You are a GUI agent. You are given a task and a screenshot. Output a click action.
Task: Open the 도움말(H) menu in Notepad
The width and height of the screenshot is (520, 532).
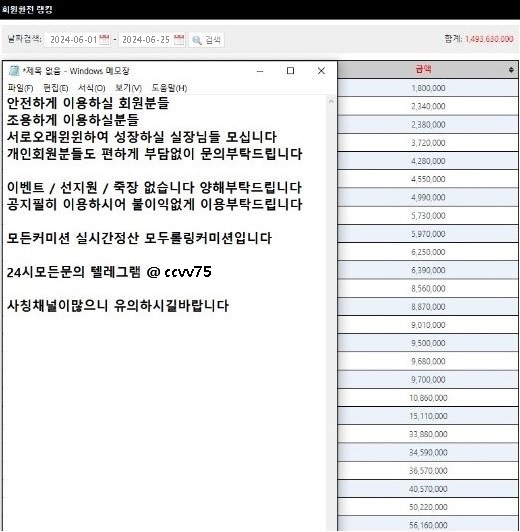(169, 88)
